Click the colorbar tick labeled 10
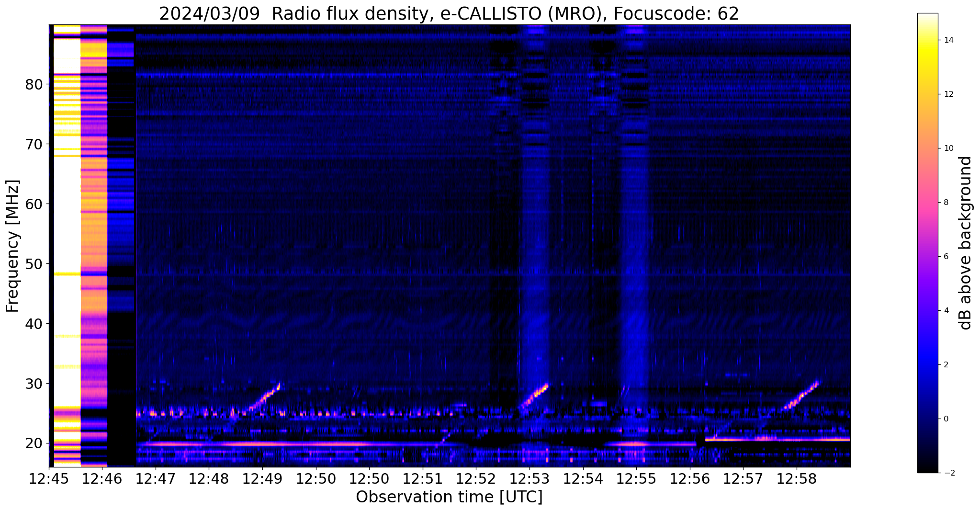 (x=949, y=148)
